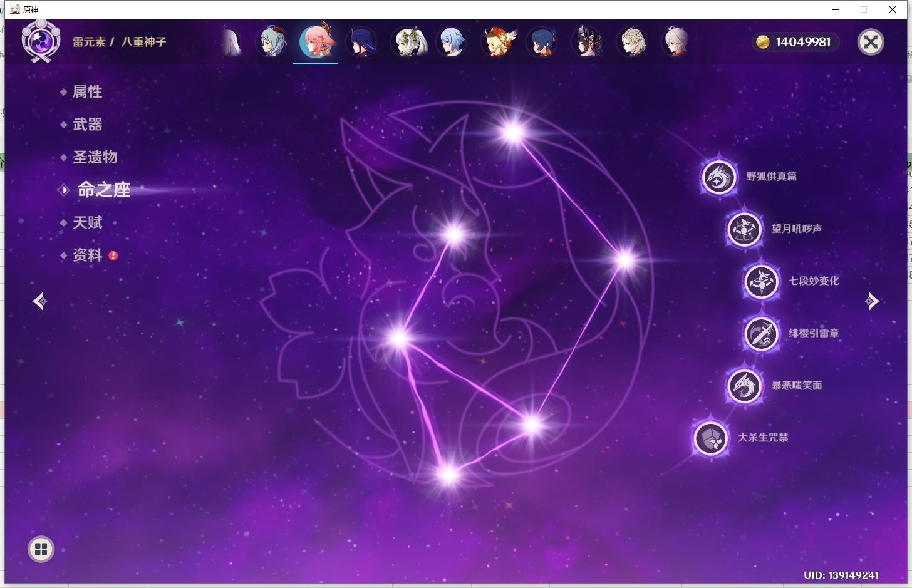Maximize the 原神 window
Screen dimensions: 912x588
[x=864, y=9]
